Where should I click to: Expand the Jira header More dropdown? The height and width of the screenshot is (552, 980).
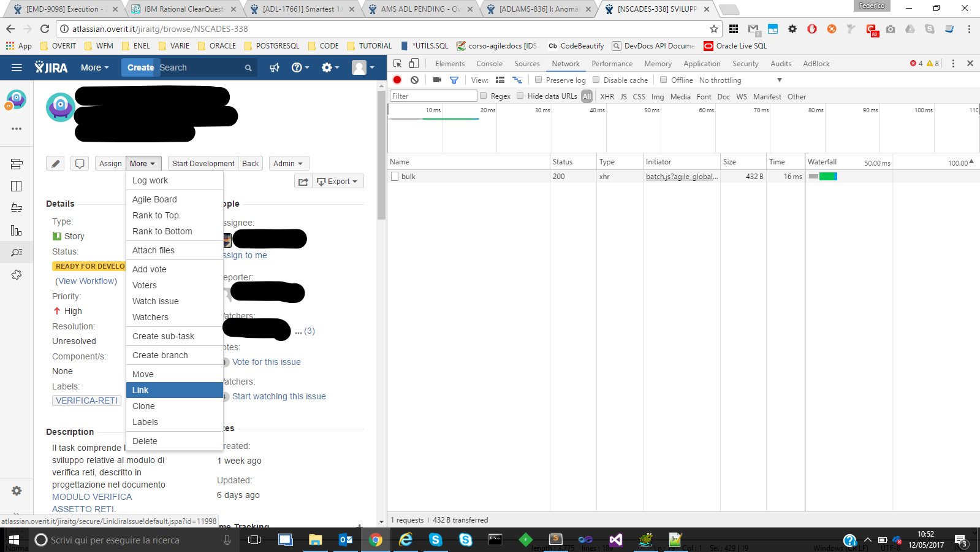tap(94, 67)
